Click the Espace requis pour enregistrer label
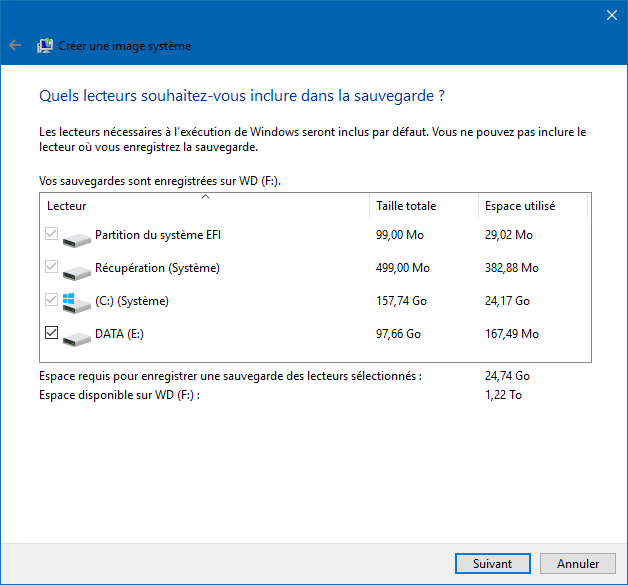 pos(230,376)
